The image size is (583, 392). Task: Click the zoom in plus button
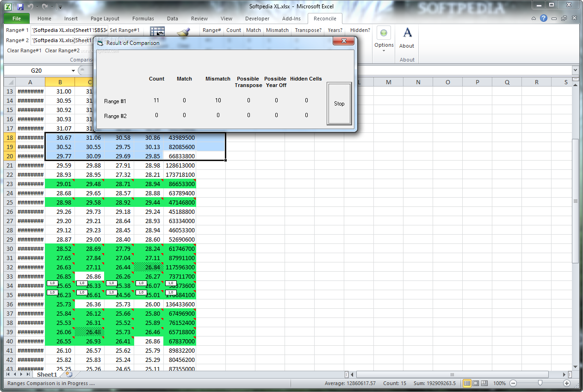click(567, 383)
